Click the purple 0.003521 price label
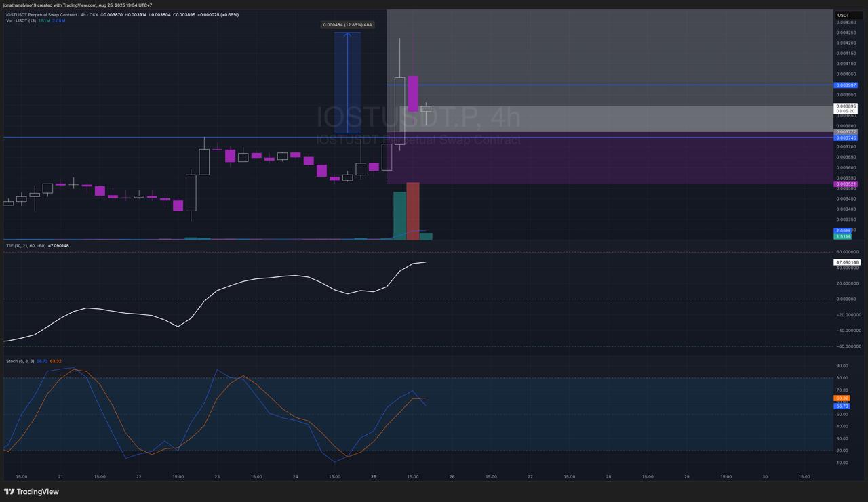 click(x=846, y=184)
